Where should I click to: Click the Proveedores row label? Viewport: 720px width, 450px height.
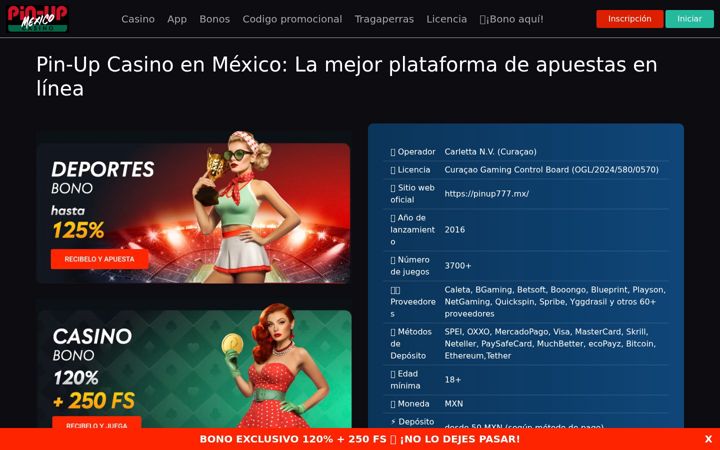click(413, 302)
